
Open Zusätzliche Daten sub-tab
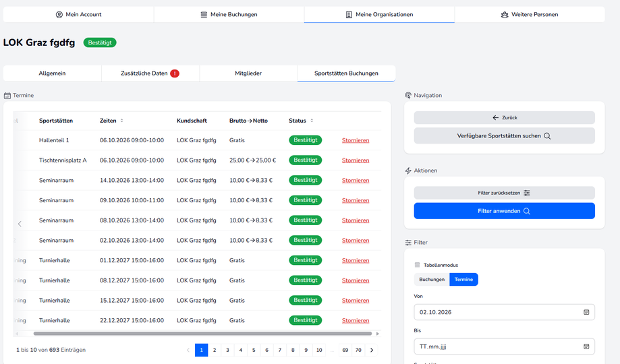coord(150,73)
